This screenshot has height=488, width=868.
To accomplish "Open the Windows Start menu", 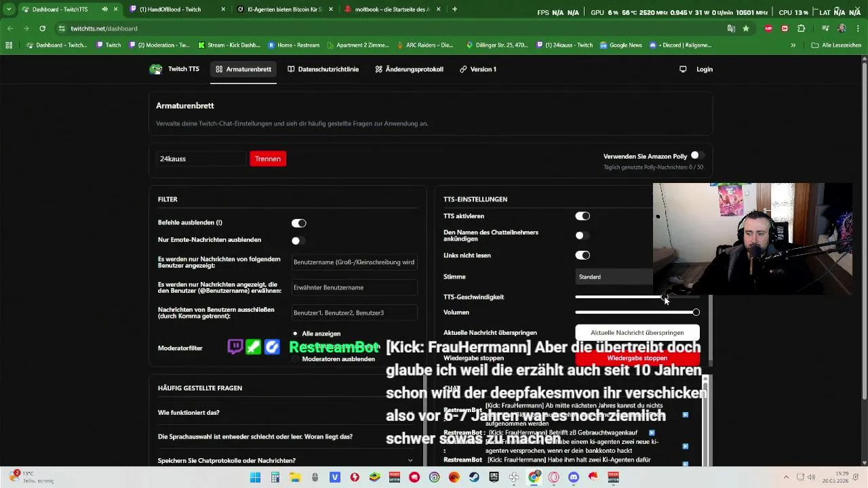I will (255, 477).
